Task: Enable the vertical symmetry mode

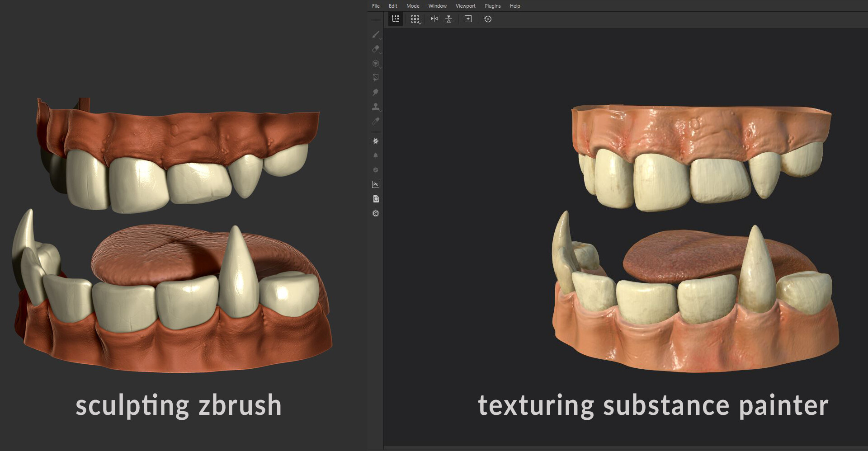Action: 448,19
